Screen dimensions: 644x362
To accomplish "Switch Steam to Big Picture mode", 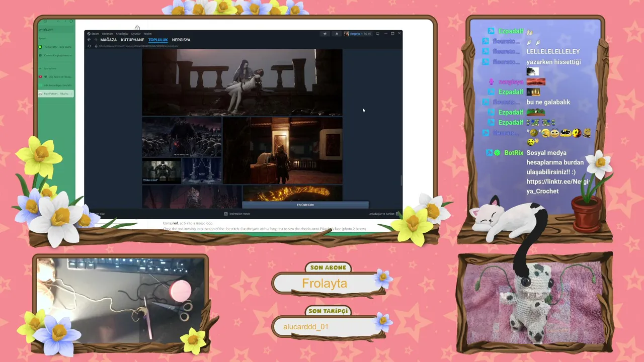I will [x=377, y=34].
